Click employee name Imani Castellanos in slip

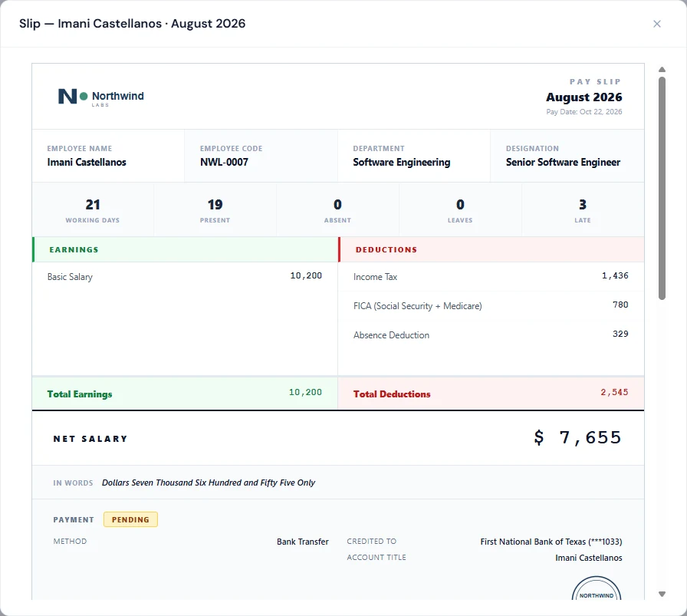coord(87,162)
